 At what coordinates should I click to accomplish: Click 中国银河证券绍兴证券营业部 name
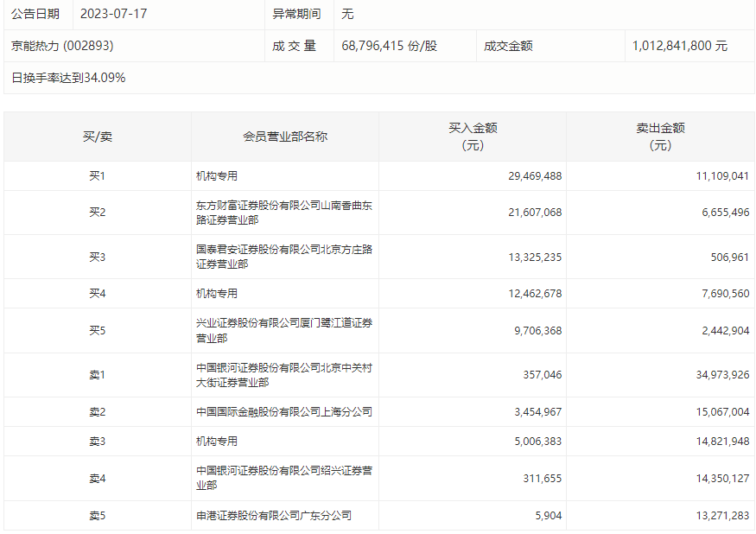284,478
